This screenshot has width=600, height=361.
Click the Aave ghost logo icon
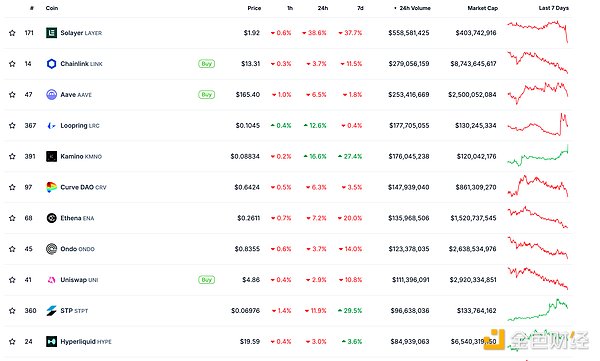(x=51, y=95)
